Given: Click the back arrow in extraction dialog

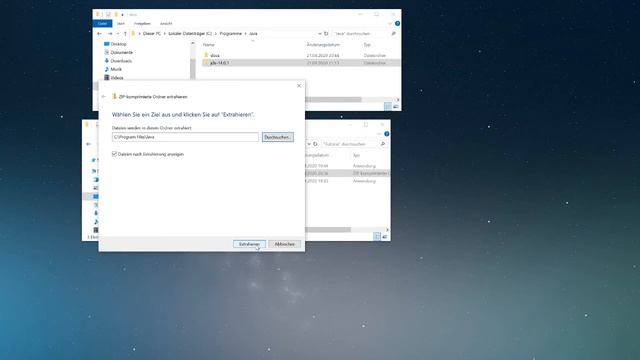Looking at the screenshot, I should 104,97.
